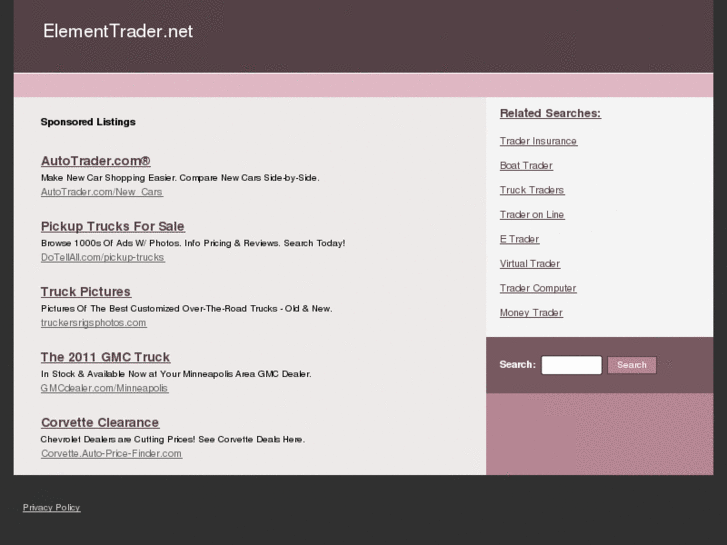Click the Related Searches heading link
Image resolution: width=727 pixels, height=545 pixels.
coord(550,113)
